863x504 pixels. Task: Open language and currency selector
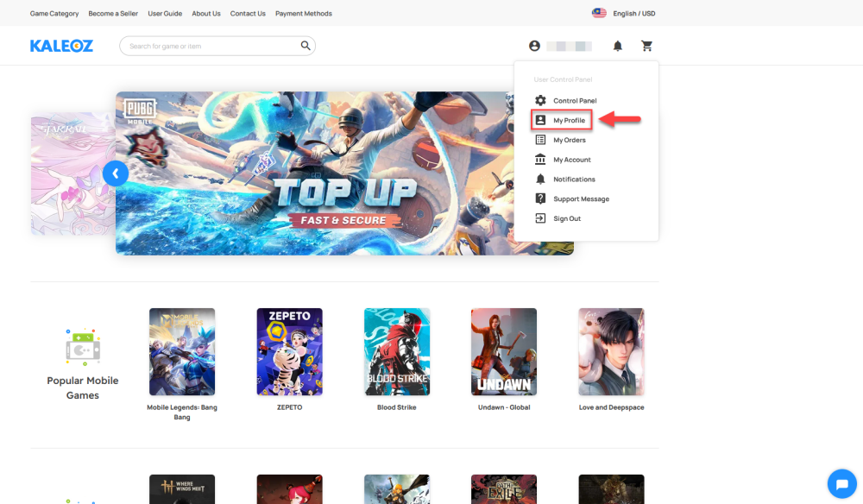(623, 13)
